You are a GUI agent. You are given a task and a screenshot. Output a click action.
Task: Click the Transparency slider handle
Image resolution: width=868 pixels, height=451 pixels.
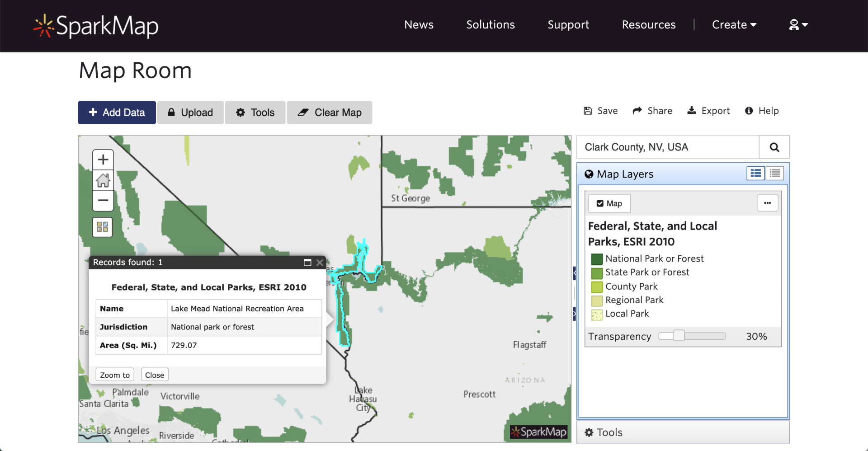click(679, 336)
